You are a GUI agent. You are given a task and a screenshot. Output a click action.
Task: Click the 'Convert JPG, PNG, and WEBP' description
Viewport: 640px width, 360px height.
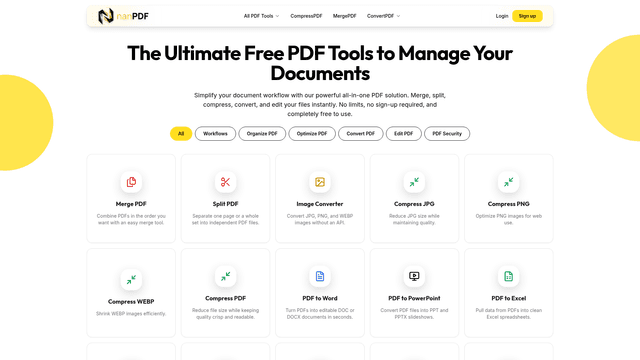point(320,219)
